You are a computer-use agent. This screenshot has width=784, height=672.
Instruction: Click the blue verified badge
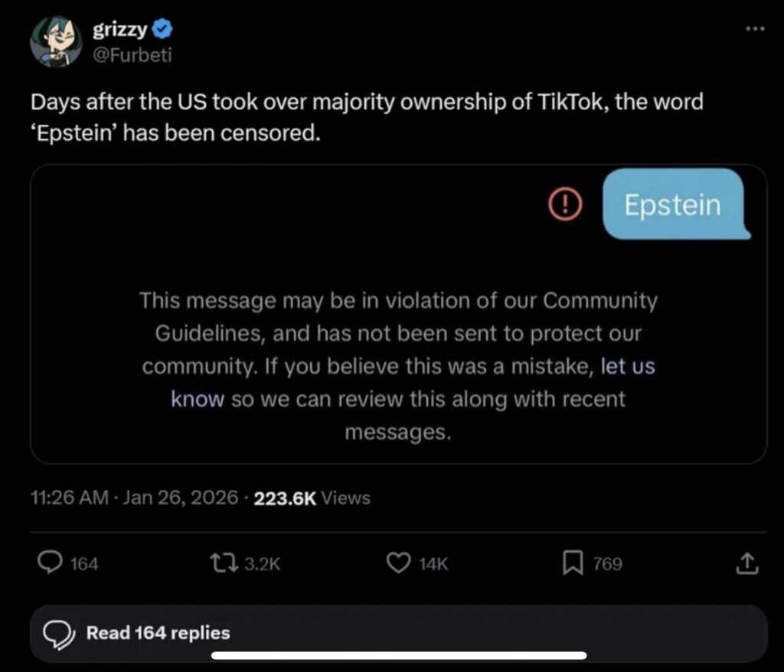coord(162,30)
